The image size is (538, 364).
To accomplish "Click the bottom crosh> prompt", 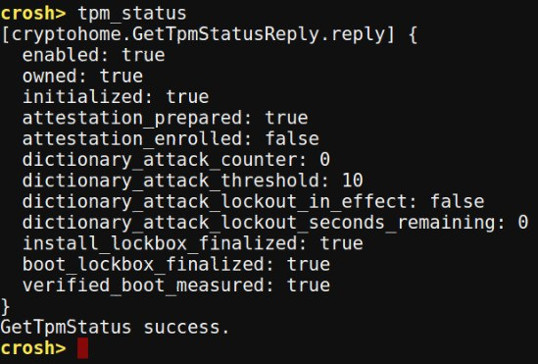I will coord(33,348).
